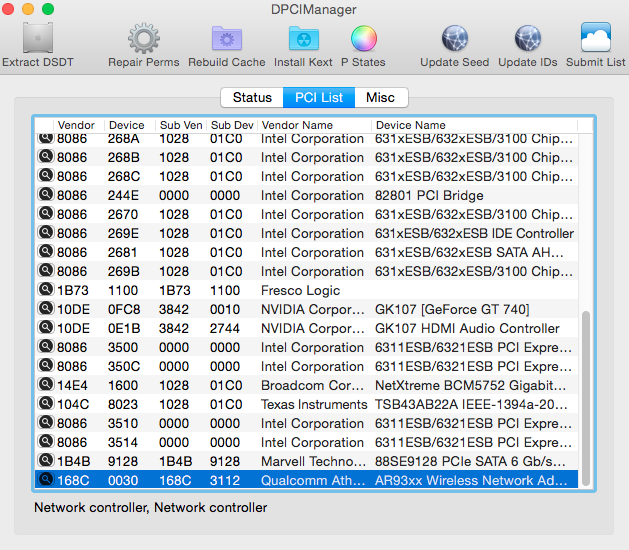
Task: Click device ID cell '0E1B'
Action: coord(124,329)
